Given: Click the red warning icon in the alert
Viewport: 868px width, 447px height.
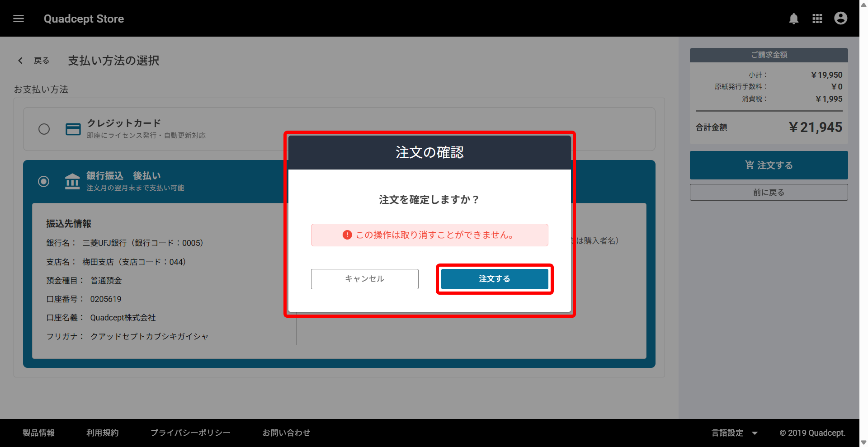Looking at the screenshot, I should [x=347, y=235].
